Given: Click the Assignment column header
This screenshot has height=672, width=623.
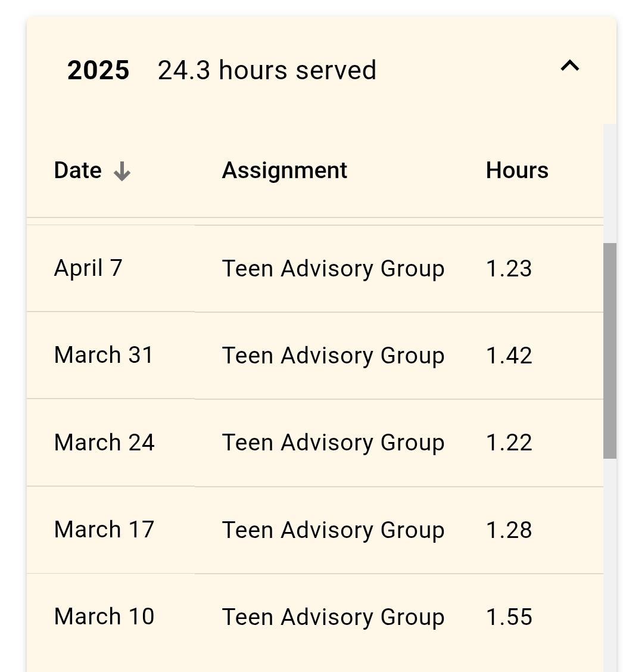Looking at the screenshot, I should 284,170.
